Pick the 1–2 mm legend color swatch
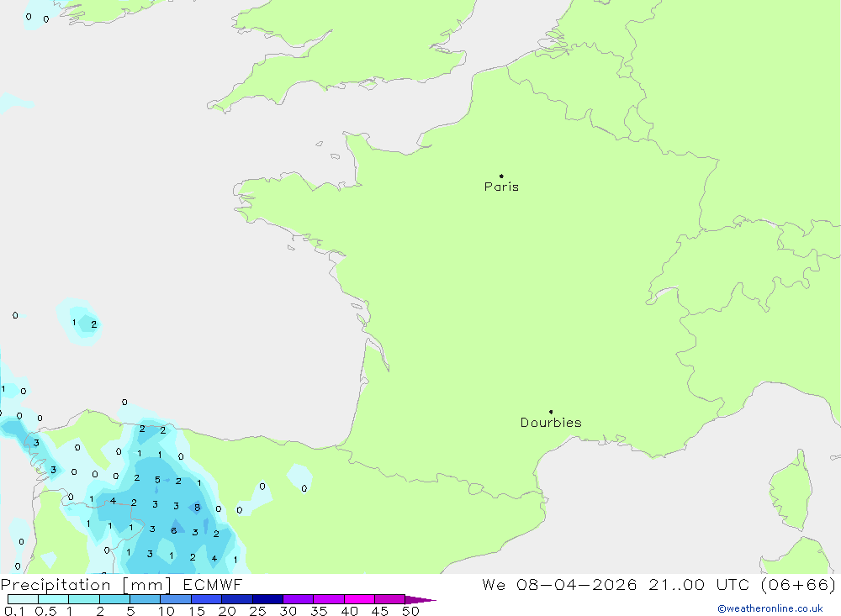 click(x=83, y=599)
